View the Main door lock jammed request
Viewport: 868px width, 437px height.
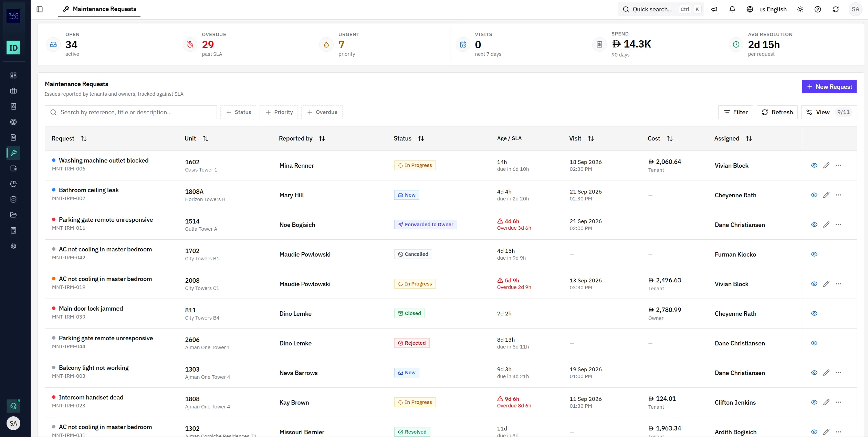[814, 313]
